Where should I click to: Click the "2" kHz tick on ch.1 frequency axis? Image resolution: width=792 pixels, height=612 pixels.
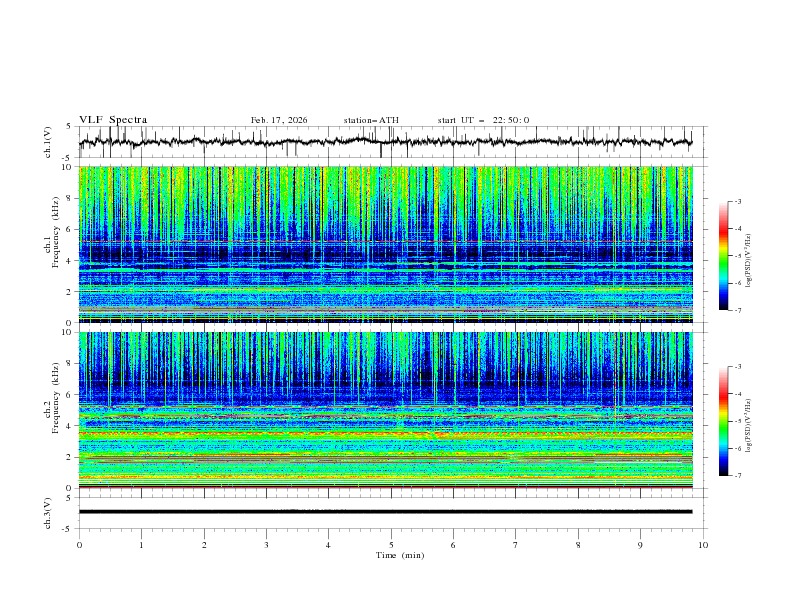point(71,292)
